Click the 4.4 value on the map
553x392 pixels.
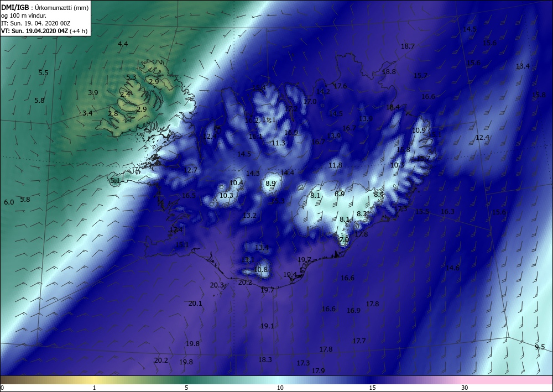(123, 44)
